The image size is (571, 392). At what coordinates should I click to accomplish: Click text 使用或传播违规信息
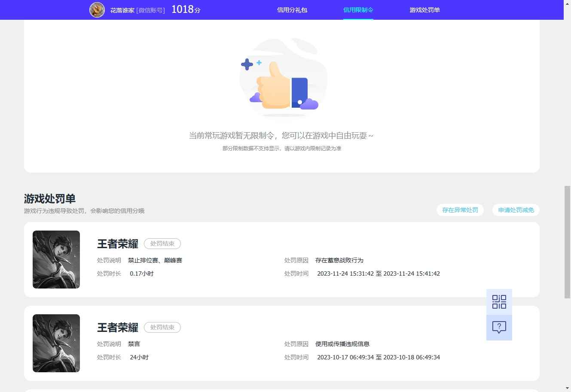coord(342,344)
